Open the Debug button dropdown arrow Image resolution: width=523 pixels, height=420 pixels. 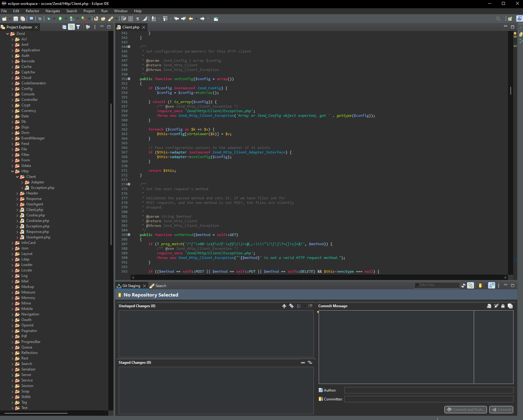(x=54, y=19)
